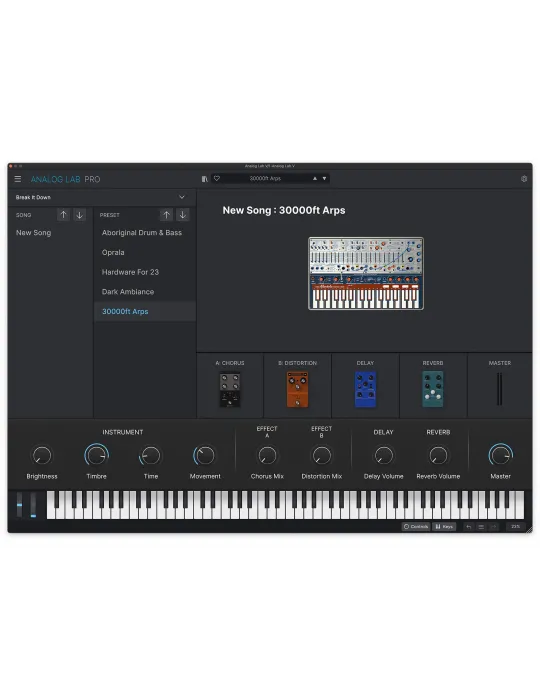540x700 pixels.
Task: Click the Reverb Volume knob
Action: (x=438, y=456)
